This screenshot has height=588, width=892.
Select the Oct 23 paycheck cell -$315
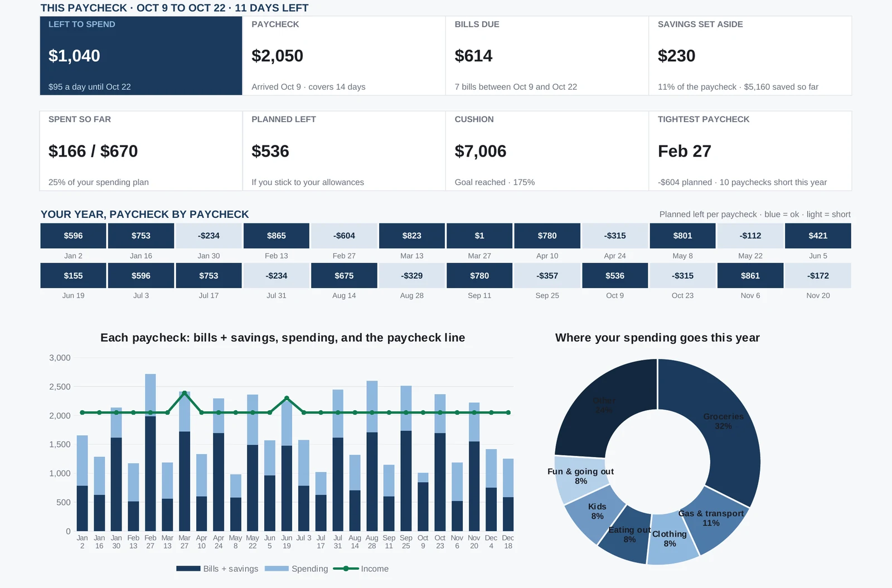click(x=683, y=276)
